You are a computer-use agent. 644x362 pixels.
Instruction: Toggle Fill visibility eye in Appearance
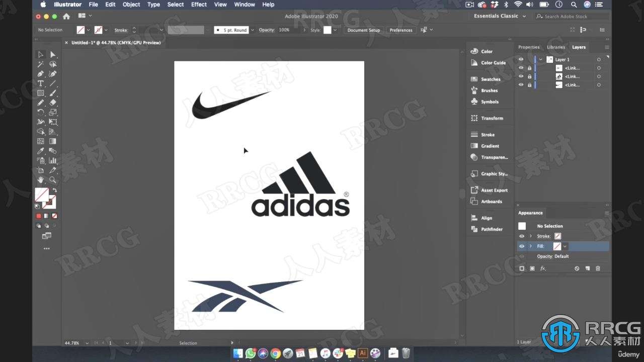522,246
